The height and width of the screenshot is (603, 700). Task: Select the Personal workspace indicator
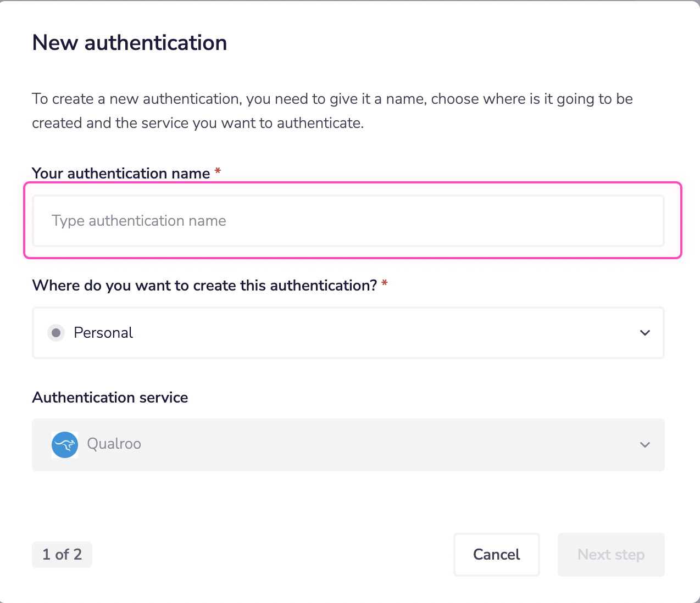55,333
